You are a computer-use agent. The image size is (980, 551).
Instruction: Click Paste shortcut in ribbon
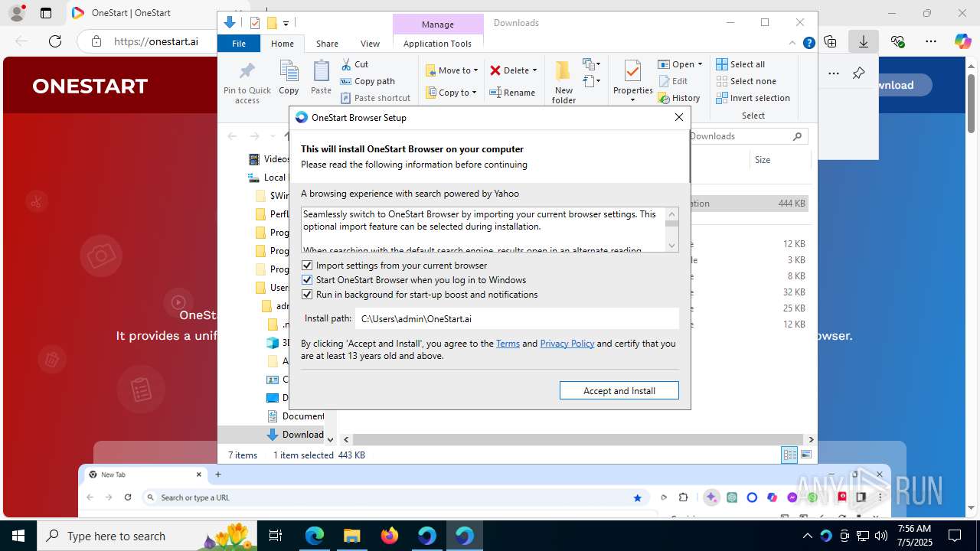376,98
